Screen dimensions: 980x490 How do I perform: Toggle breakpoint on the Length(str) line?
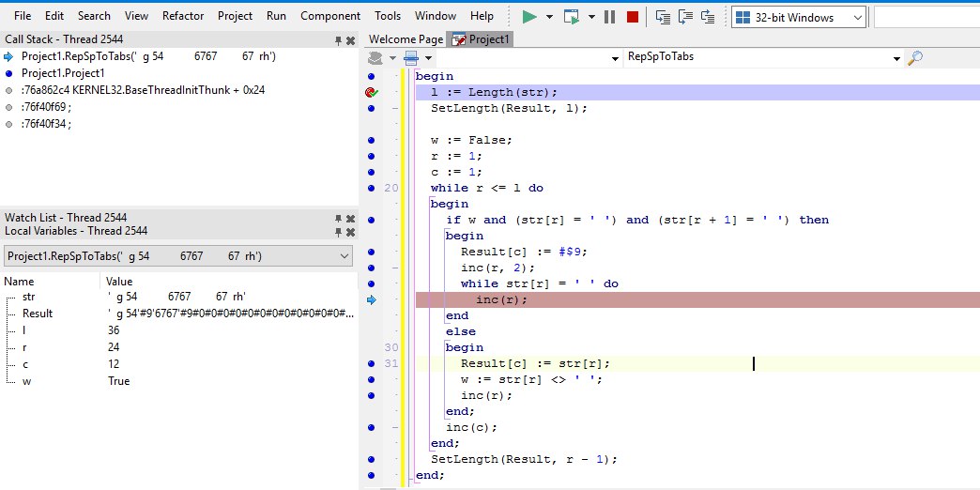371,93
